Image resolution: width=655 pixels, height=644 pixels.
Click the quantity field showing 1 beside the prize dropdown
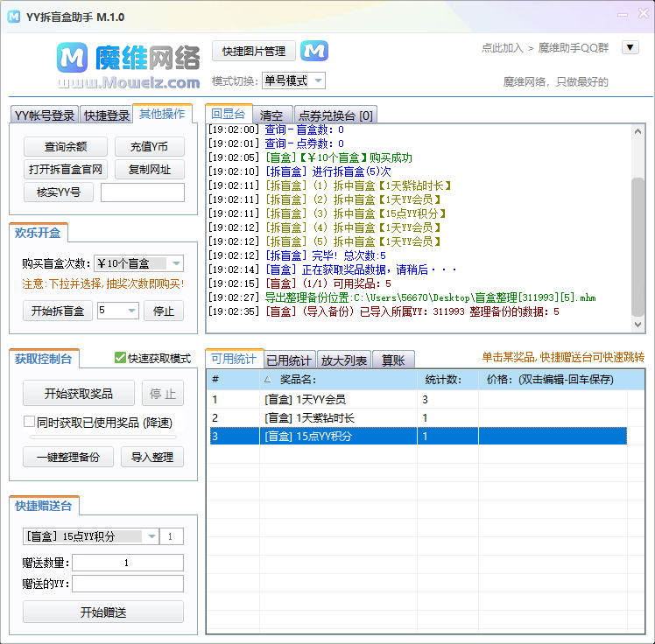[x=172, y=536]
